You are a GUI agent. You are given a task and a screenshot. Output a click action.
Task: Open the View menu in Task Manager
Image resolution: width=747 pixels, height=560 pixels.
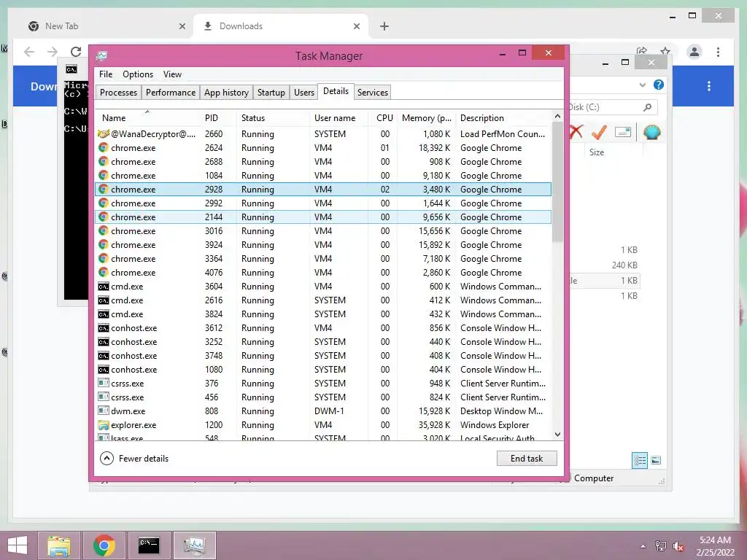click(172, 74)
